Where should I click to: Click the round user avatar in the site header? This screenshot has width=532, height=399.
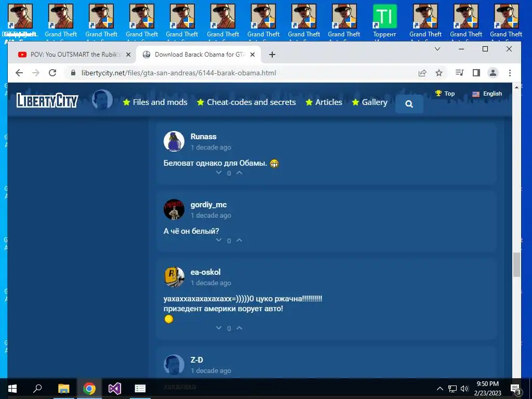[102, 100]
